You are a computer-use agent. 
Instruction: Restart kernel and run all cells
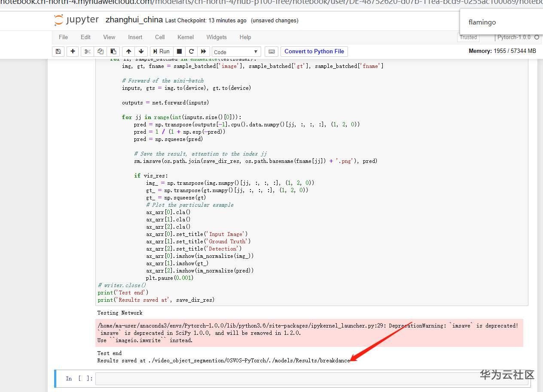point(204,52)
